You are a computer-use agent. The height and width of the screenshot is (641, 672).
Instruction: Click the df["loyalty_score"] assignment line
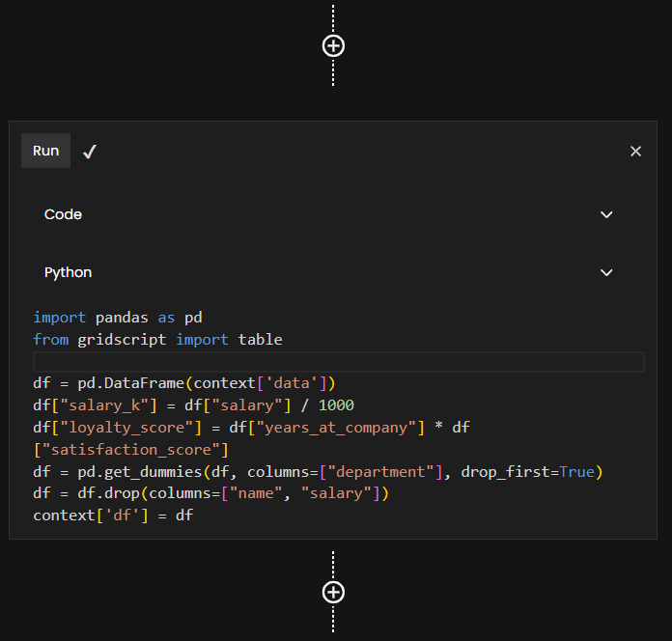(x=251, y=427)
